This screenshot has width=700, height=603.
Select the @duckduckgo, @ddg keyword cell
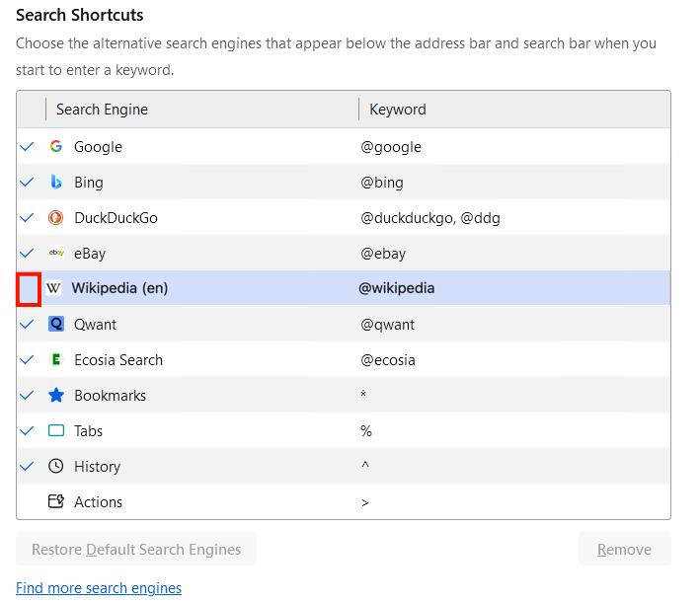pos(429,218)
